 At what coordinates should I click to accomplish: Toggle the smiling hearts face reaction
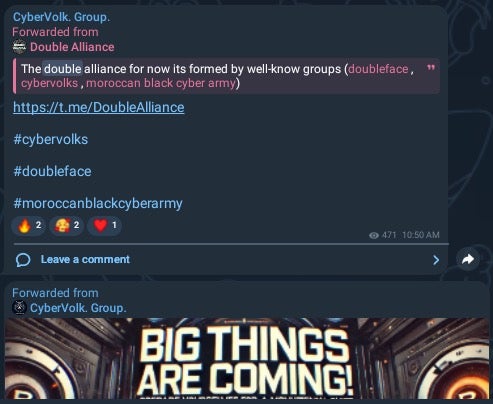click(x=66, y=226)
